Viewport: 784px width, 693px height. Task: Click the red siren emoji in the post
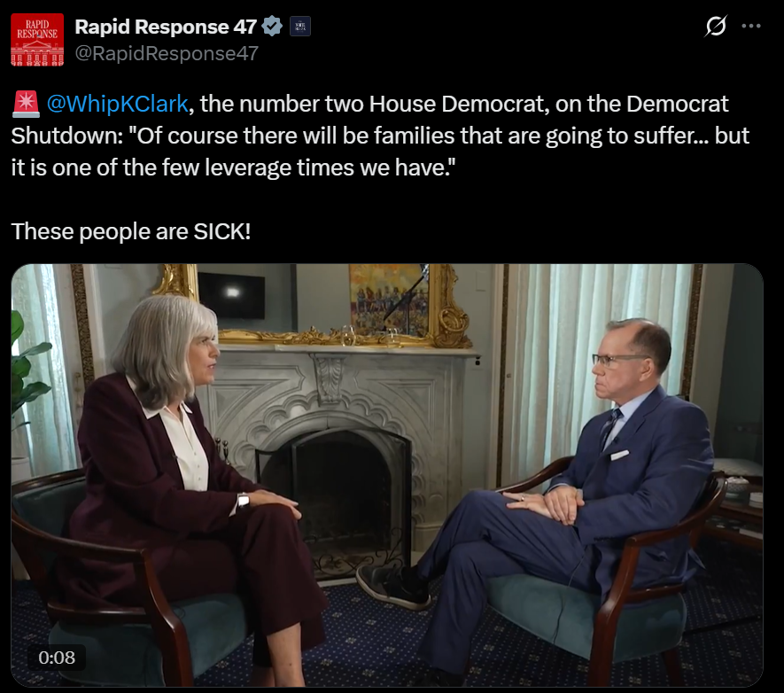point(26,104)
